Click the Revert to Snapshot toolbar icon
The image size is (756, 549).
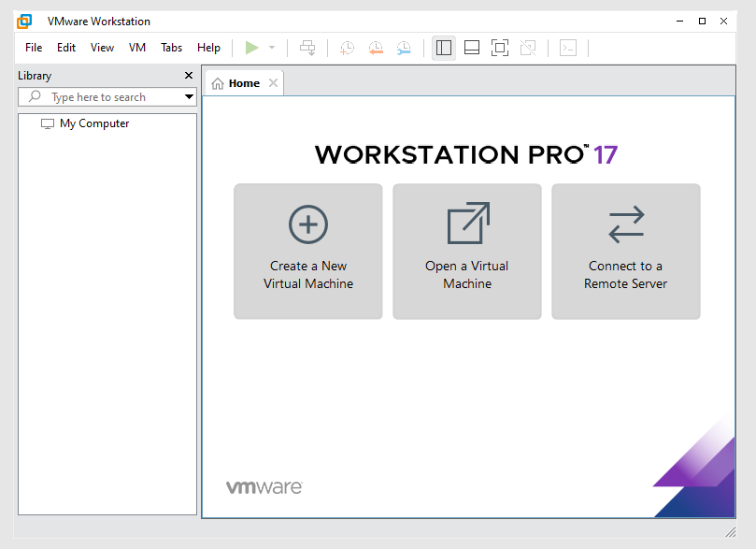376,48
